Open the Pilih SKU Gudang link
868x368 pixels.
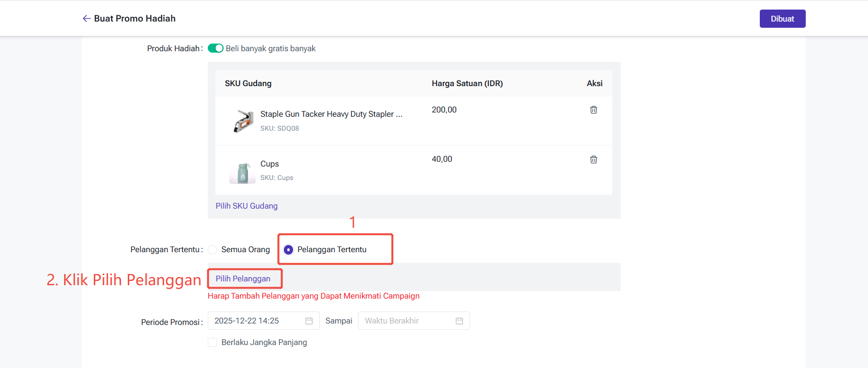(247, 206)
